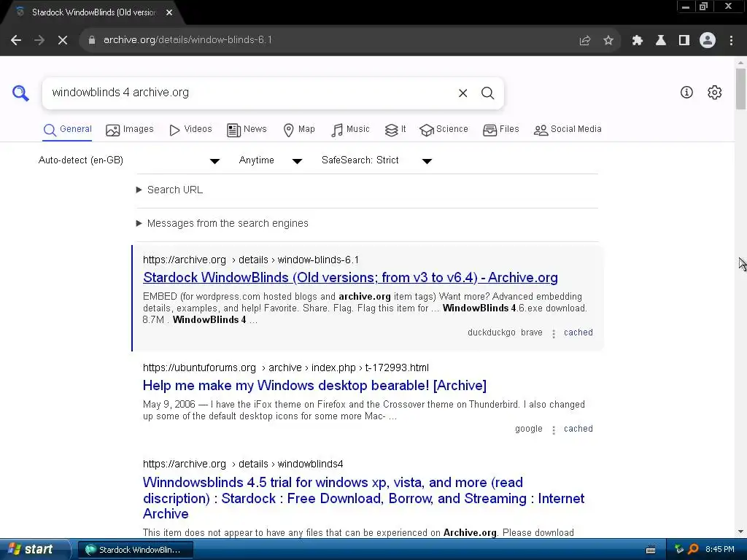Click the share page icon in the address bar
The image size is (747, 560).
tap(585, 41)
